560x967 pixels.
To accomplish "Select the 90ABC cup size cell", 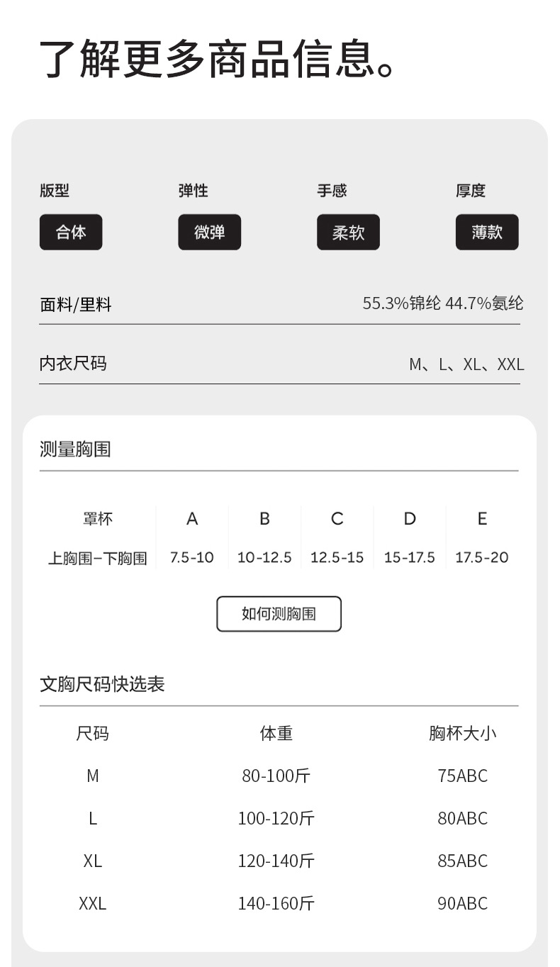I will point(463,903).
